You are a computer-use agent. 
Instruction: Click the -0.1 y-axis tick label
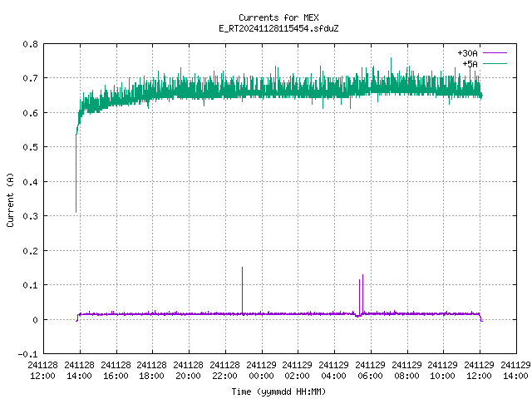pyautogui.click(x=27, y=354)
